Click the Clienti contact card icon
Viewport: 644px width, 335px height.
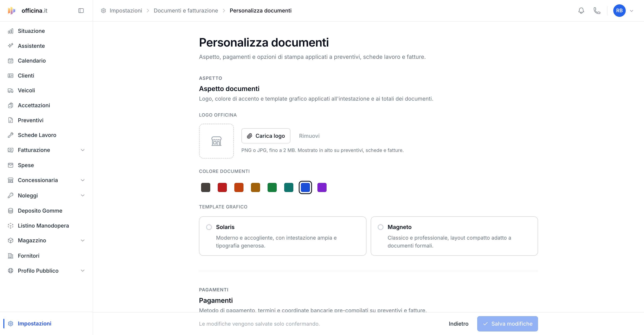point(11,75)
